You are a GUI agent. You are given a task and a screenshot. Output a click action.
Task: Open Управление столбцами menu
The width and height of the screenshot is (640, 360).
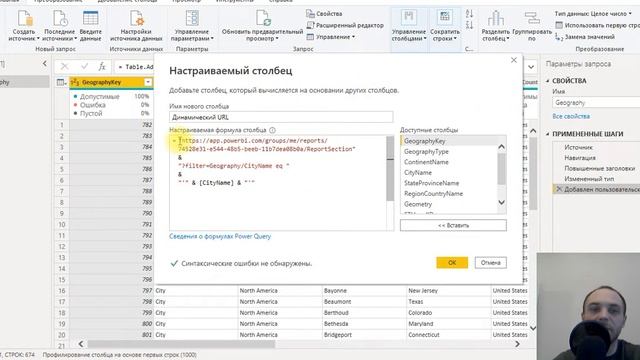pos(409,26)
